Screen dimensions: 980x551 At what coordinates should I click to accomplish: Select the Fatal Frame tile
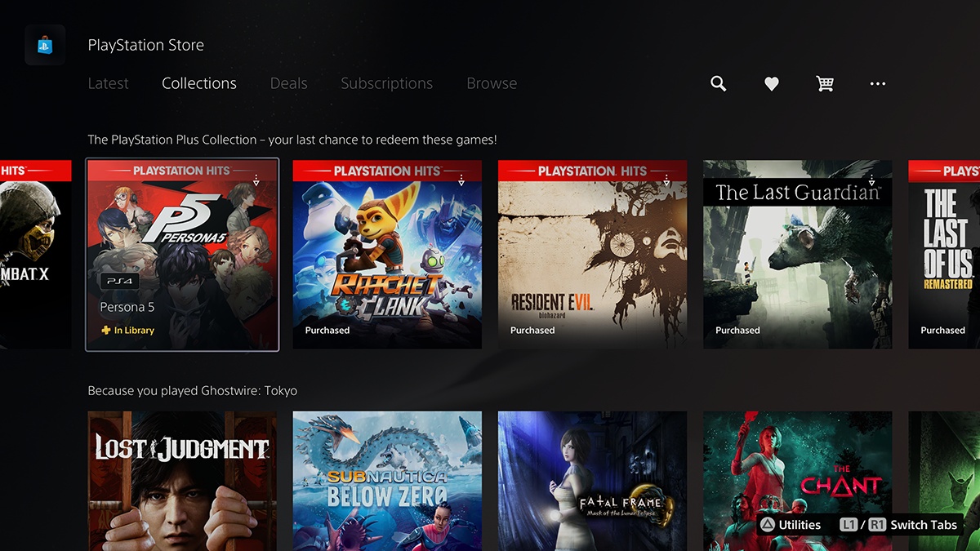click(x=591, y=481)
